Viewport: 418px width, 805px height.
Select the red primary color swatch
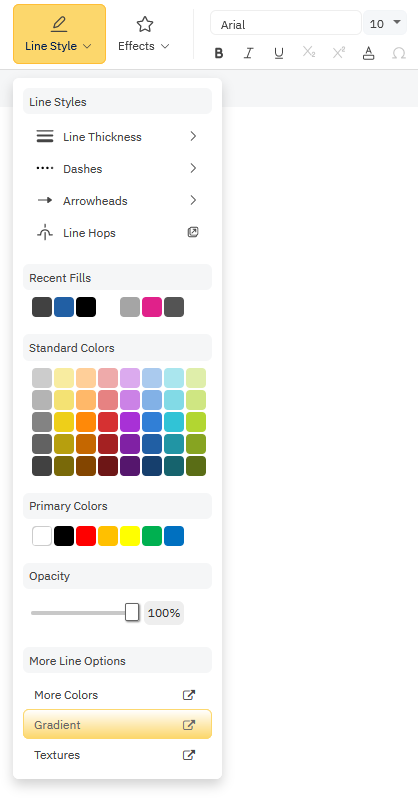[x=86, y=536]
